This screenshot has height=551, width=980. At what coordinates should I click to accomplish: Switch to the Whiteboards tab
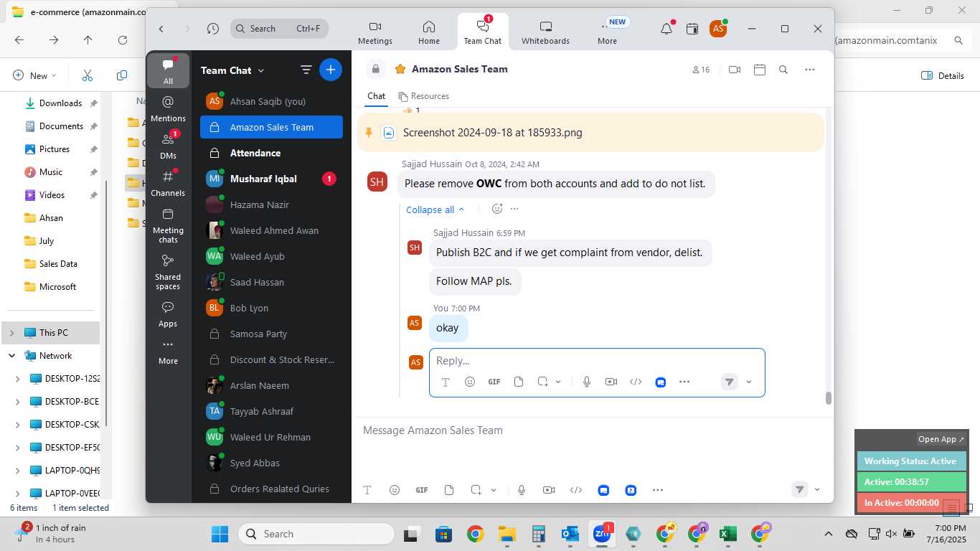point(545,33)
